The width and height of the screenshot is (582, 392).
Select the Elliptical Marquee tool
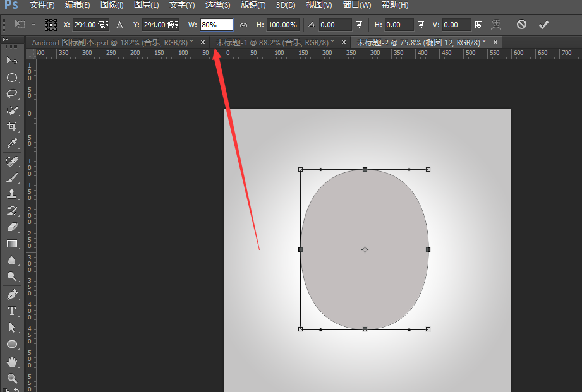(x=12, y=78)
